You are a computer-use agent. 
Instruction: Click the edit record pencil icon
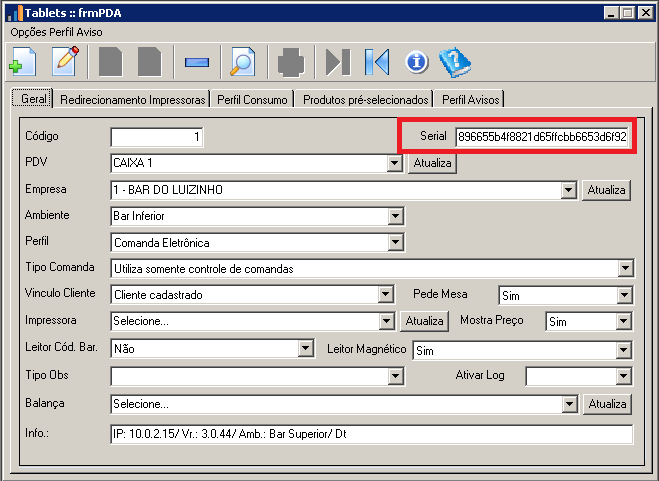click(65, 62)
